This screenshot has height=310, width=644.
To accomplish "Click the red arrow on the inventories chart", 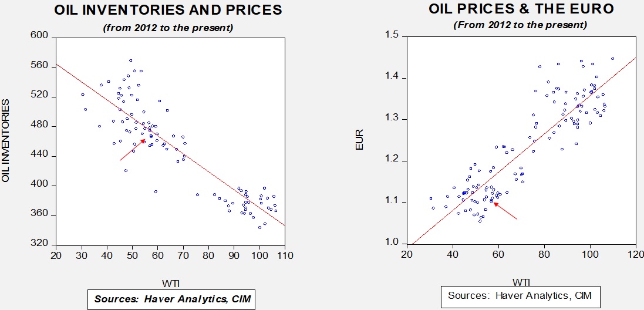I will 133,150.
